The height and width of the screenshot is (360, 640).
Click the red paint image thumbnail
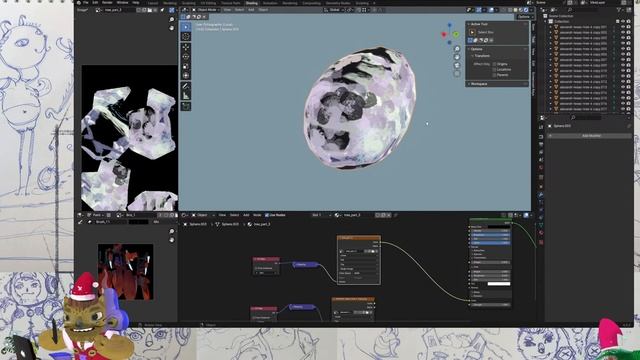[x=125, y=272]
